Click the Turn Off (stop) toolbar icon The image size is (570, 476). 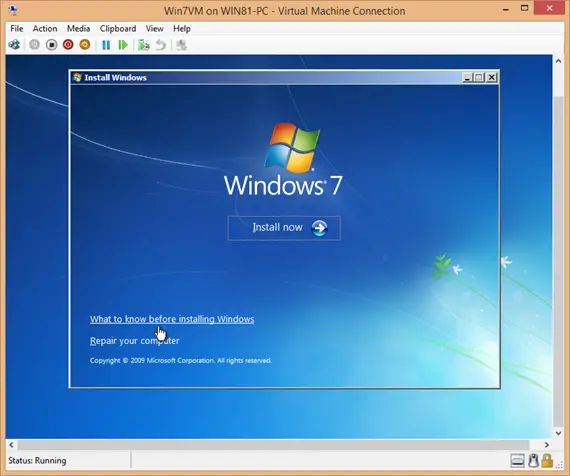52,45
